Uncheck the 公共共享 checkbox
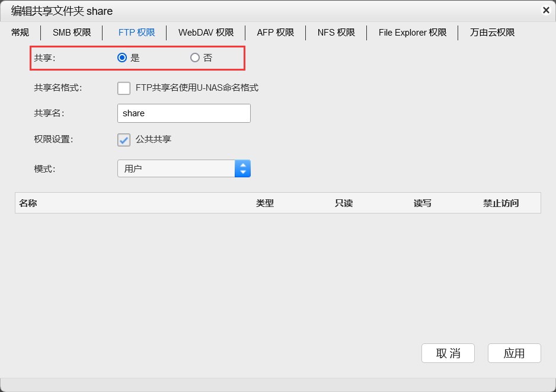Image resolution: width=556 pixels, height=392 pixels. click(x=124, y=139)
